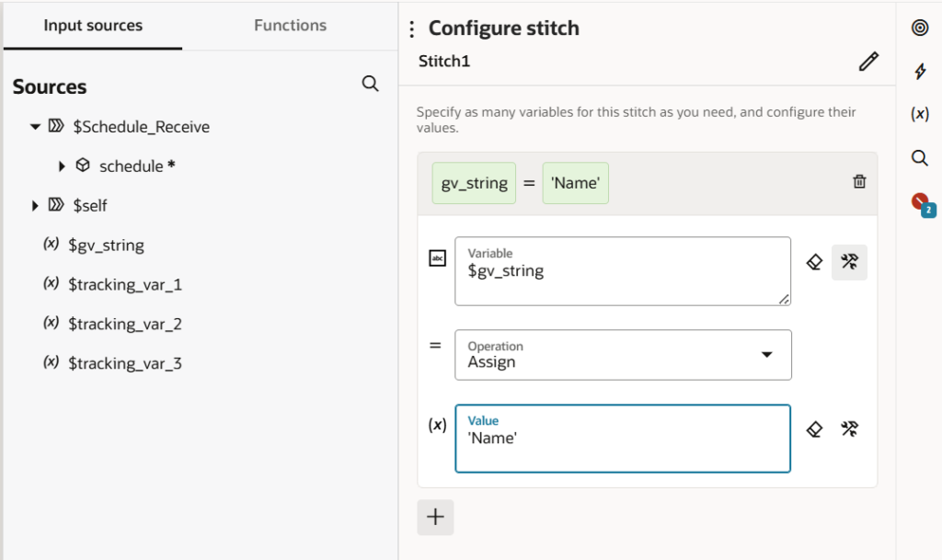The height and width of the screenshot is (560, 942).
Task: Expand the schedule child node
Action: tap(62, 166)
